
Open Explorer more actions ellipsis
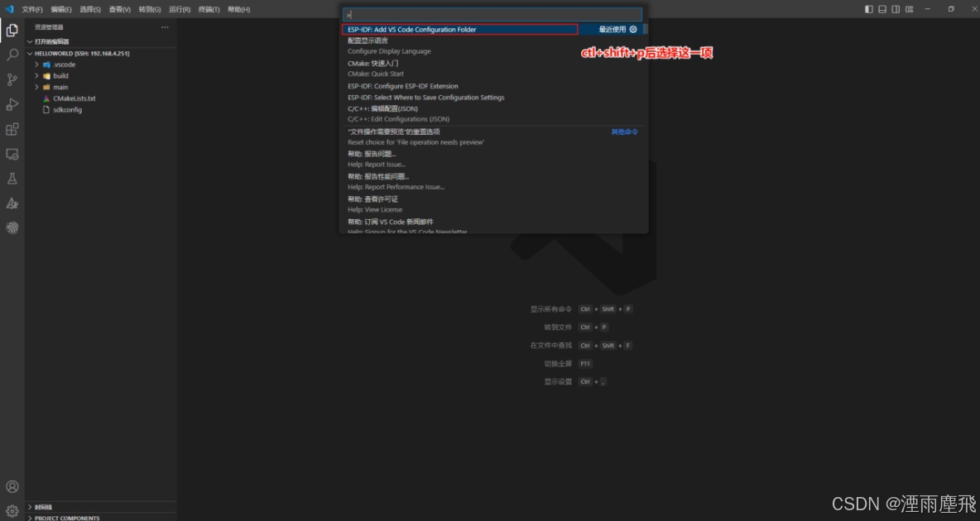(x=165, y=26)
